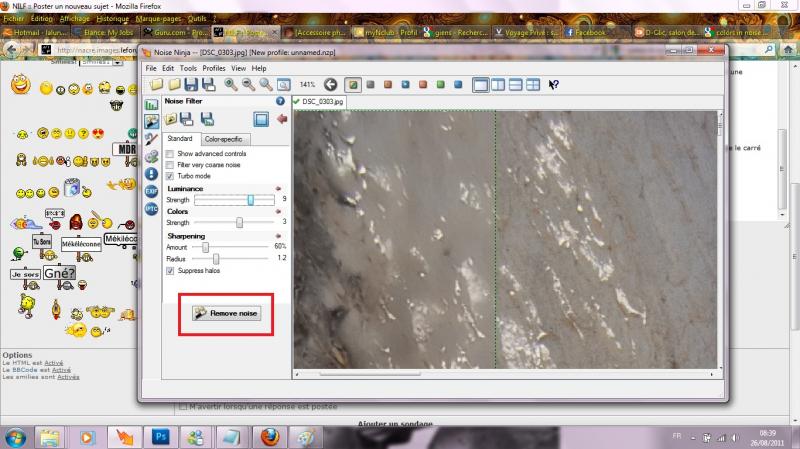800x449 pixels.
Task: Click the magnifier-in-window icon before the 141% readout
Action: [x=284, y=85]
